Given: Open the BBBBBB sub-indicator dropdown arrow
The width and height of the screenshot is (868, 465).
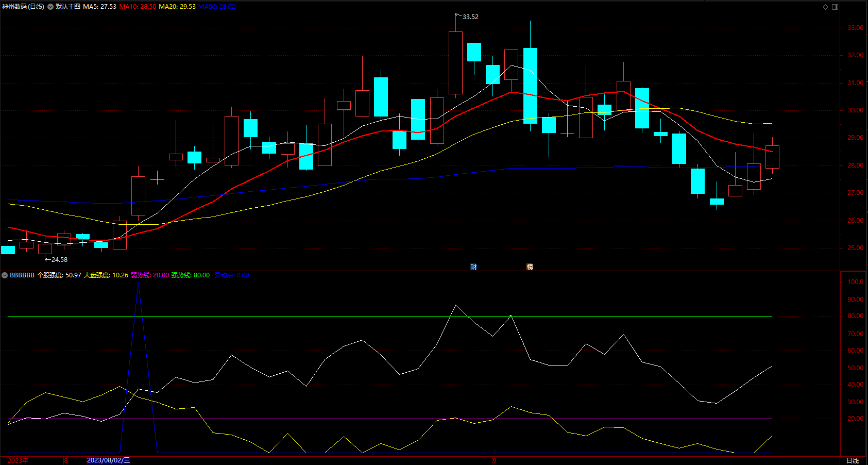Looking at the screenshot, I should click(x=5, y=275).
